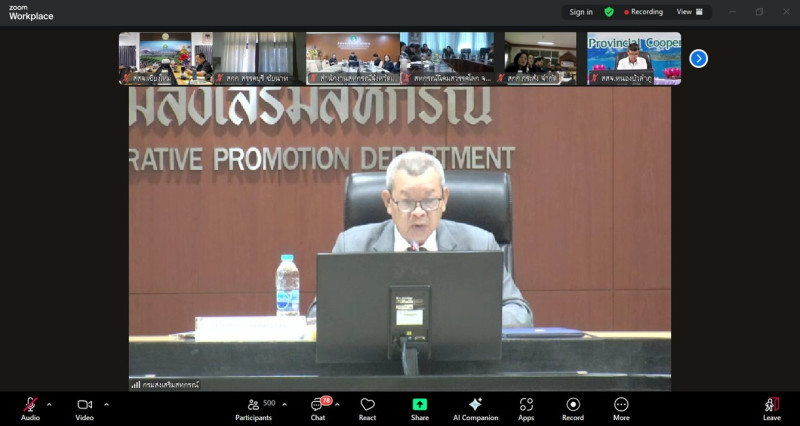Select the Provincial Cooperative participant thumbnail
The image size is (800, 426).
point(633,58)
